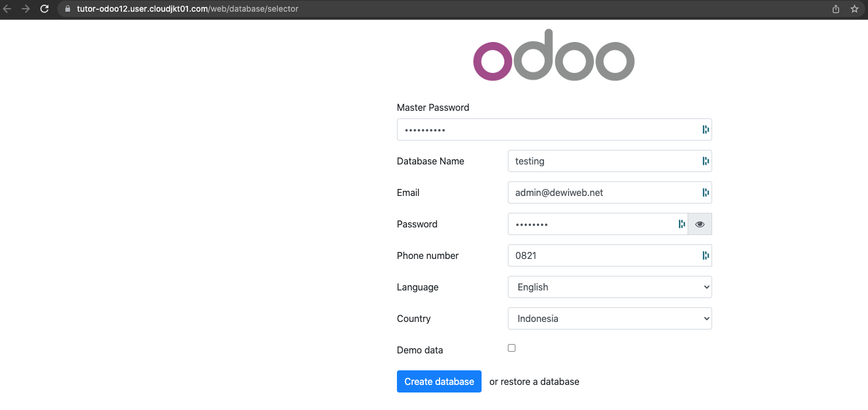This screenshot has width=868, height=410.
Task: Click the Phone number label
Action: tap(428, 255)
